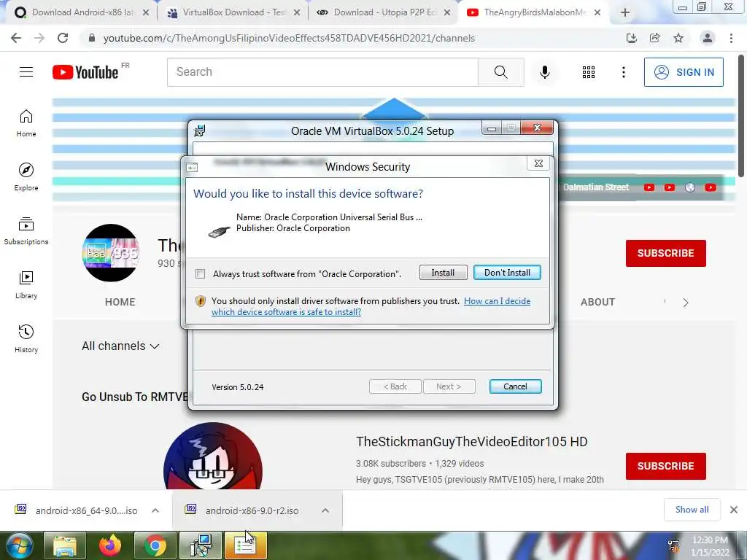
Task: Click SIGN IN button on YouTube
Action: tap(684, 72)
